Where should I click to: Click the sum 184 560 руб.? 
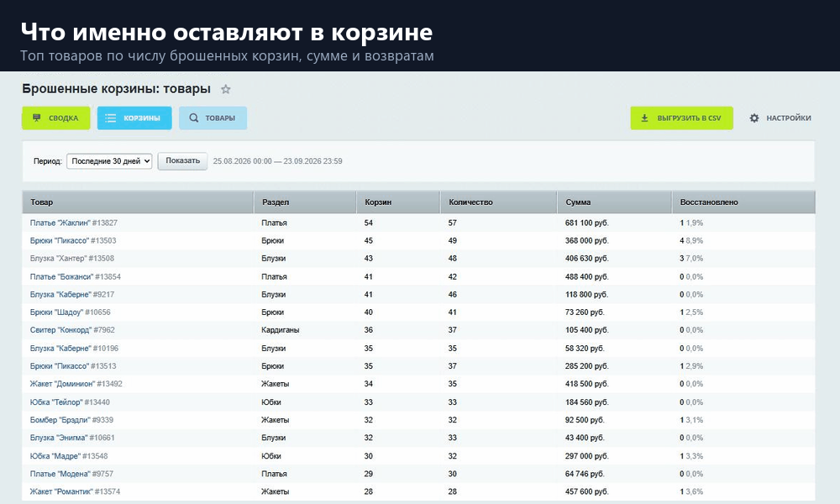tap(587, 402)
